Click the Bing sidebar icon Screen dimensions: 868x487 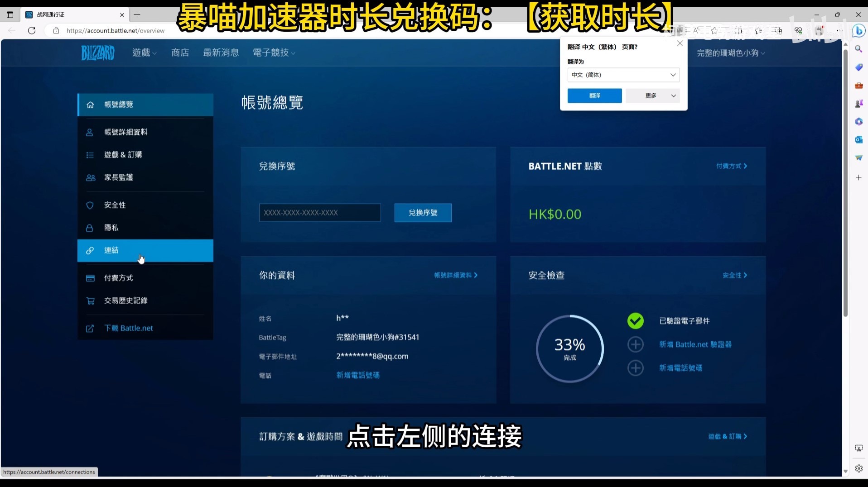858,30
